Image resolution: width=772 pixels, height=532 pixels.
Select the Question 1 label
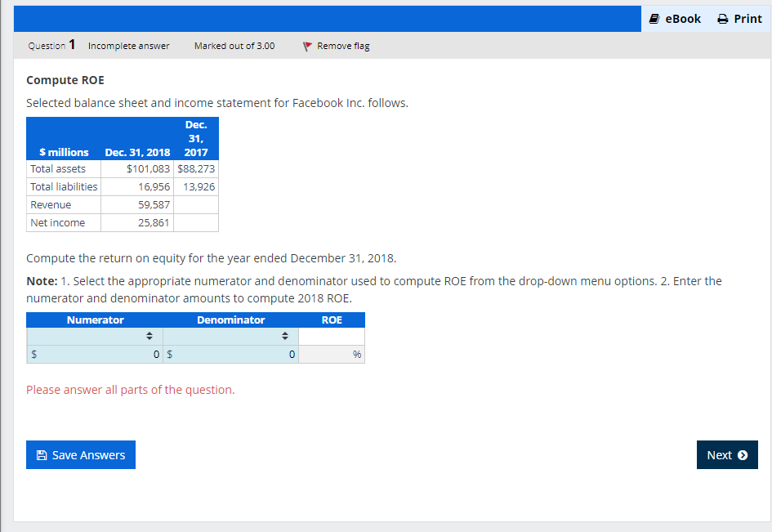pos(51,47)
